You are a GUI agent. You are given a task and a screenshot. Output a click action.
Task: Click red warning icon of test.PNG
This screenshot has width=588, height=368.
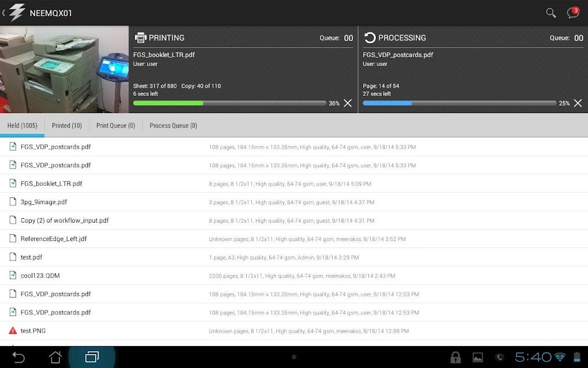(13, 331)
